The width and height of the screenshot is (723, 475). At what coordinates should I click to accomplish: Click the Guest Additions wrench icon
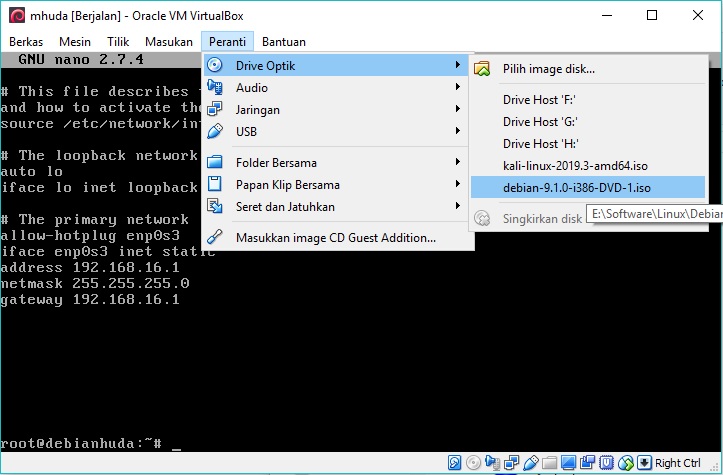coord(214,237)
